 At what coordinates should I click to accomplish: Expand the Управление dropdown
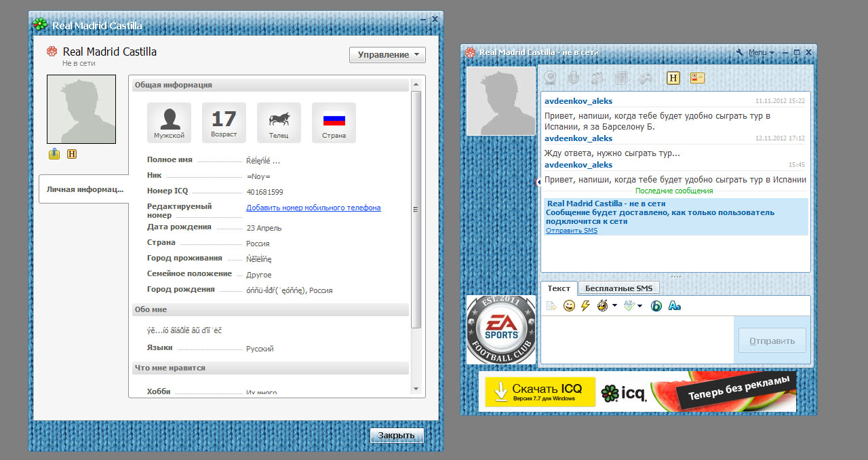[387, 55]
